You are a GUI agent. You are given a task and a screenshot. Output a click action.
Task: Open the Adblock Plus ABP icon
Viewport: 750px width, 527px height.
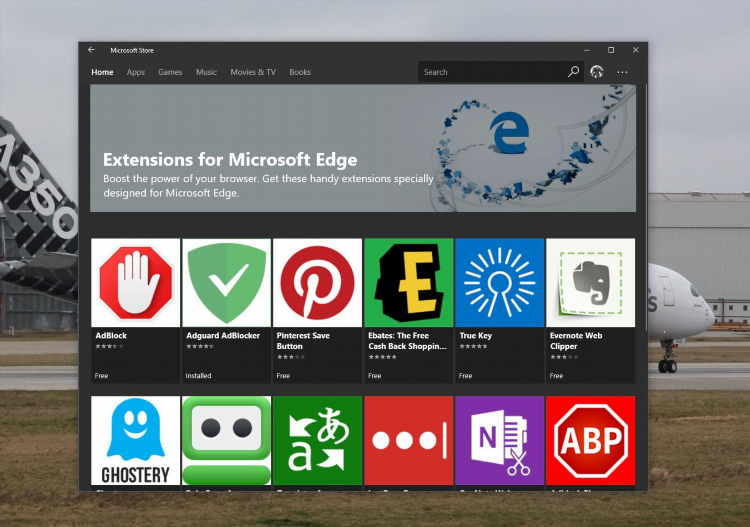[591, 440]
